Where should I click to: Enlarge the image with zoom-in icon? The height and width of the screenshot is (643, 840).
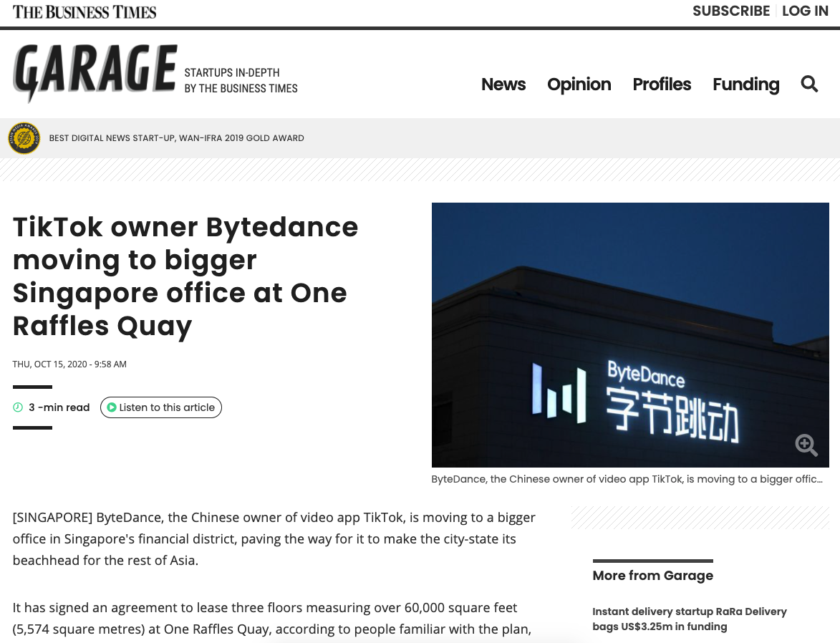[x=806, y=445]
